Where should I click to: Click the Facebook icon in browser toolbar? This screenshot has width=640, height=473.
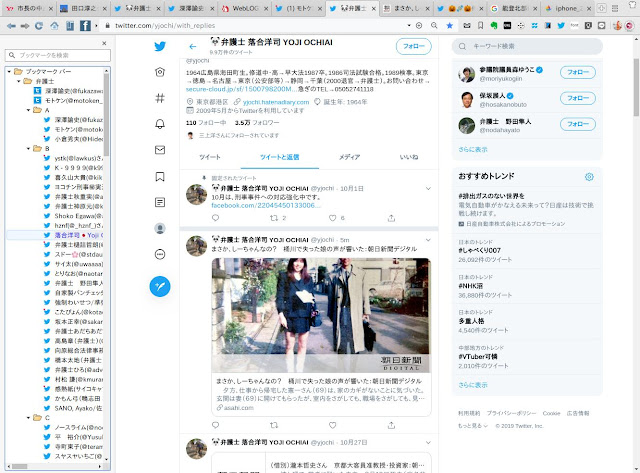pos(85,26)
